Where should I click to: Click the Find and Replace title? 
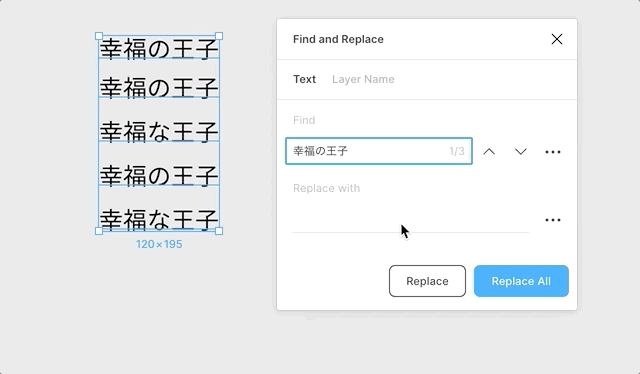coord(338,39)
